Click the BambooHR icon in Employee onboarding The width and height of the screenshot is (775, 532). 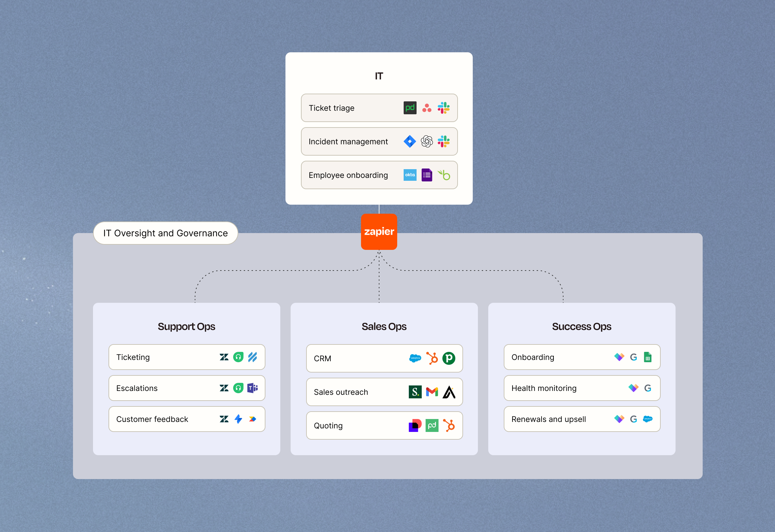[444, 175]
